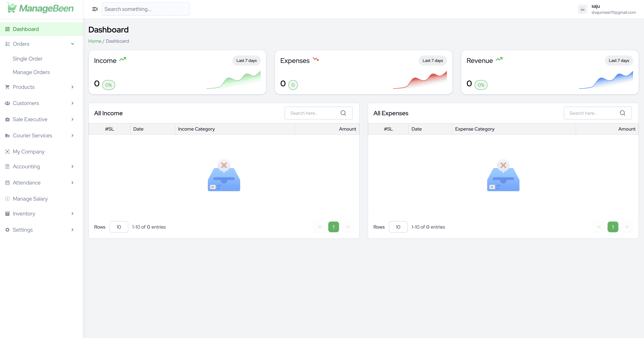Click page 1 in All Expenses pagination

point(613,227)
